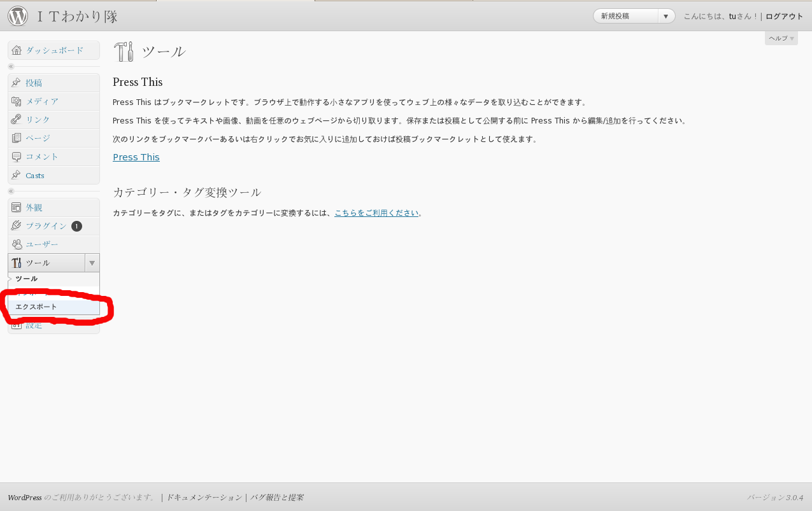
Task: Open the メディア library via its icon
Action: click(x=17, y=101)
